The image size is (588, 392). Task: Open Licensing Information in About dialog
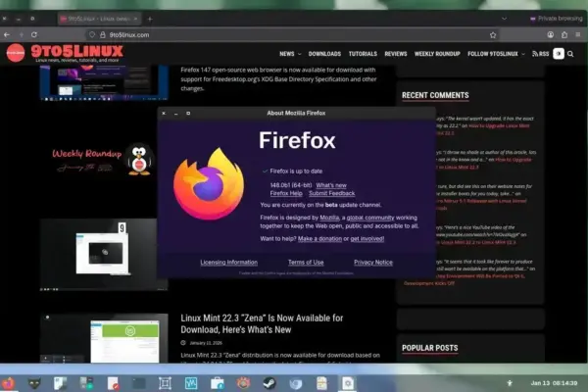(228, 263)
